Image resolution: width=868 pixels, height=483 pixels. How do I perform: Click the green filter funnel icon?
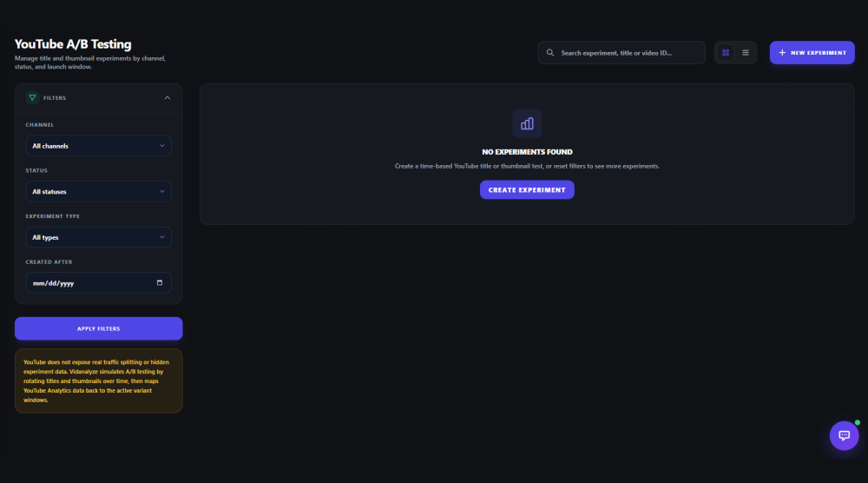(x=32, y=97)
